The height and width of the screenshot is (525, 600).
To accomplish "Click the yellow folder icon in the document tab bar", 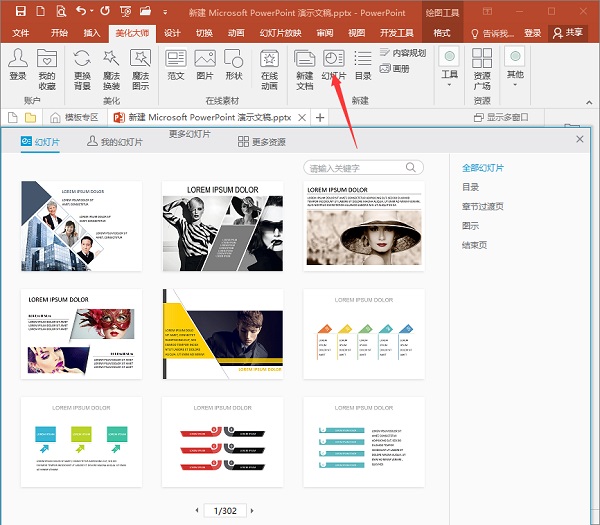I will point(30,117).
